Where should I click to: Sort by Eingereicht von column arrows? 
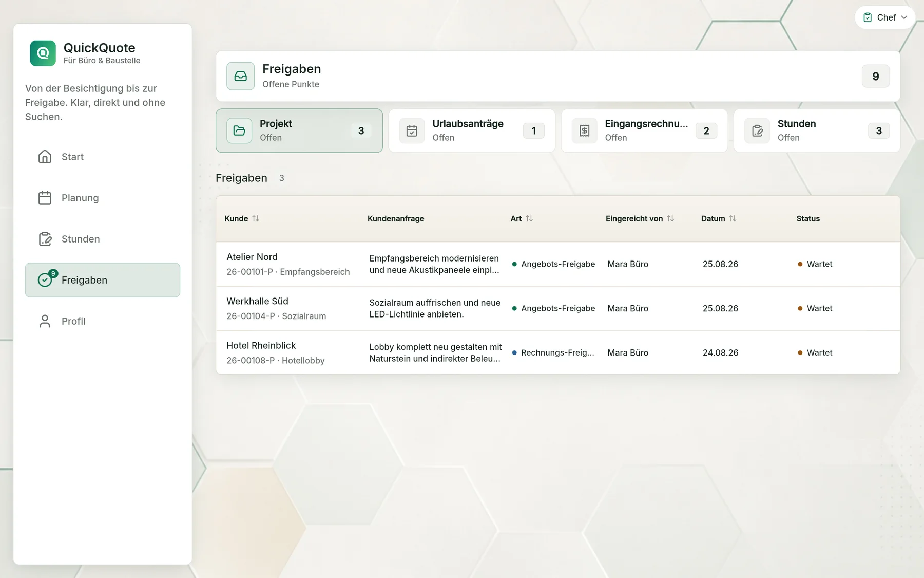point(670,218)
